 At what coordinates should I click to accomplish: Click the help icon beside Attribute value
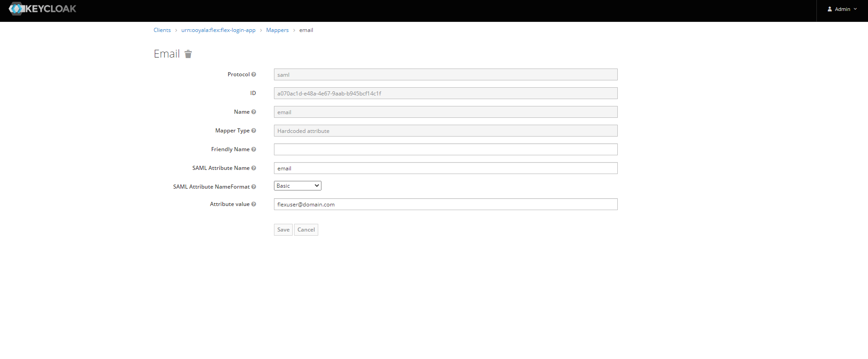pos(254,204)
